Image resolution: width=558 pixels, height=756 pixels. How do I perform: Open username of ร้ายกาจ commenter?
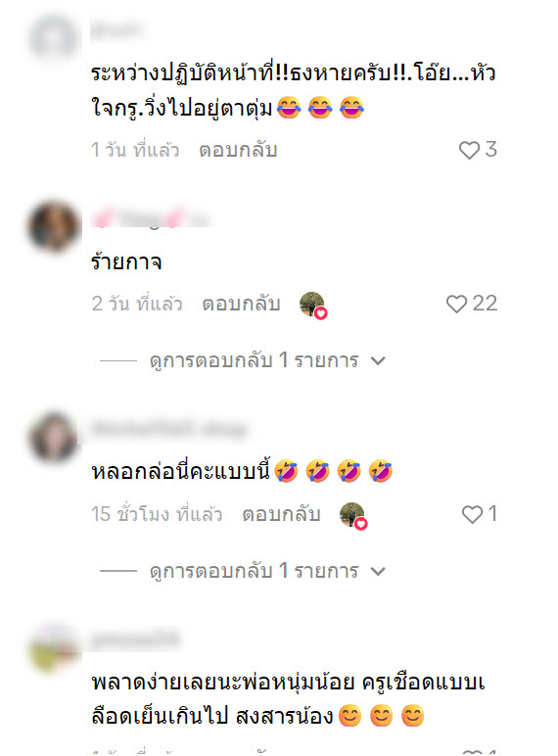[151, 218]
